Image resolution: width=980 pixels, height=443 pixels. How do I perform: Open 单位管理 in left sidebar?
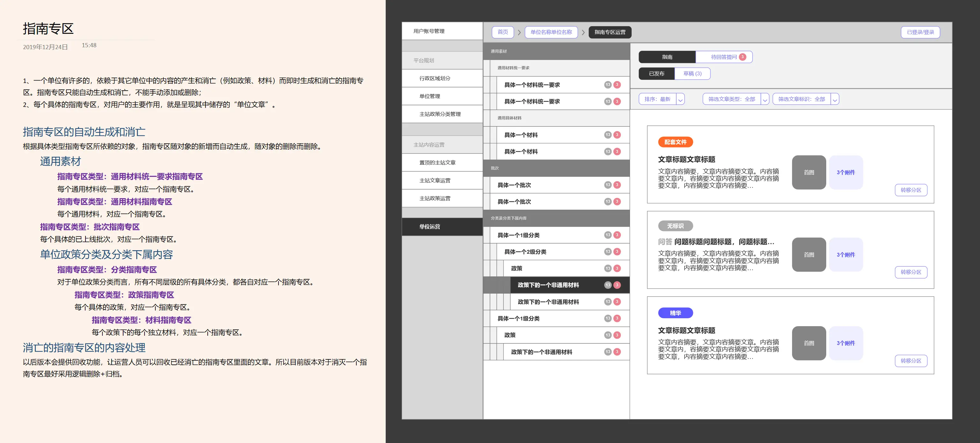[x=429, y=96]
